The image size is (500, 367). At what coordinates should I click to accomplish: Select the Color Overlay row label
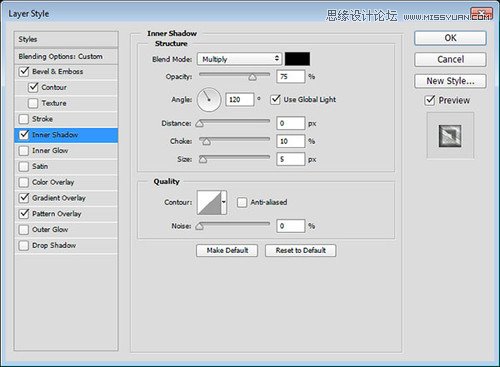click(53, 182)
